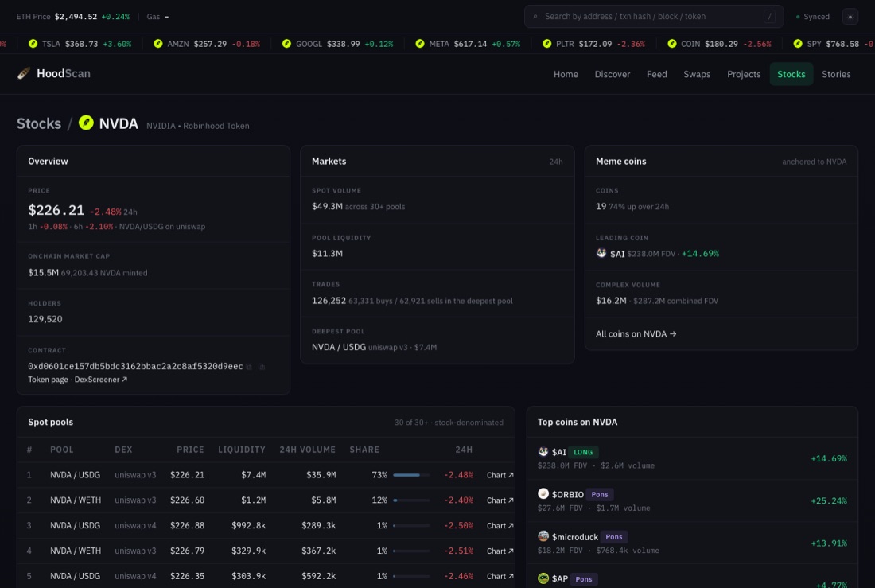Open Chart link for row 1 NVDA / USDG
The width and height of the screenshot is (875, 588).
500,475
